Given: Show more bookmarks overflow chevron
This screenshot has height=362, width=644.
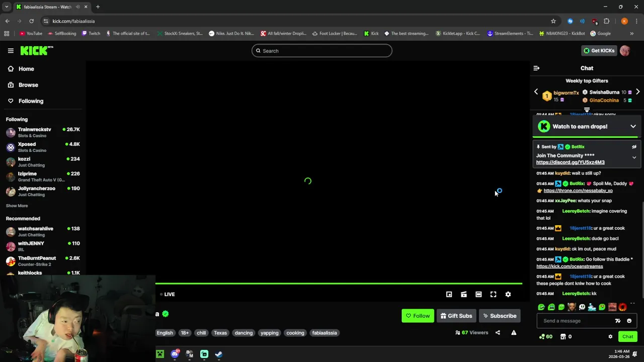Looking at the screenshot, I should tap(631, 34).
